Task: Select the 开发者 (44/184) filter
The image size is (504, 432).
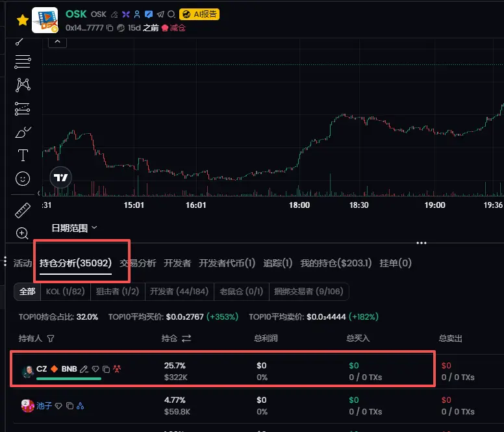Action: tap(179, 292)
